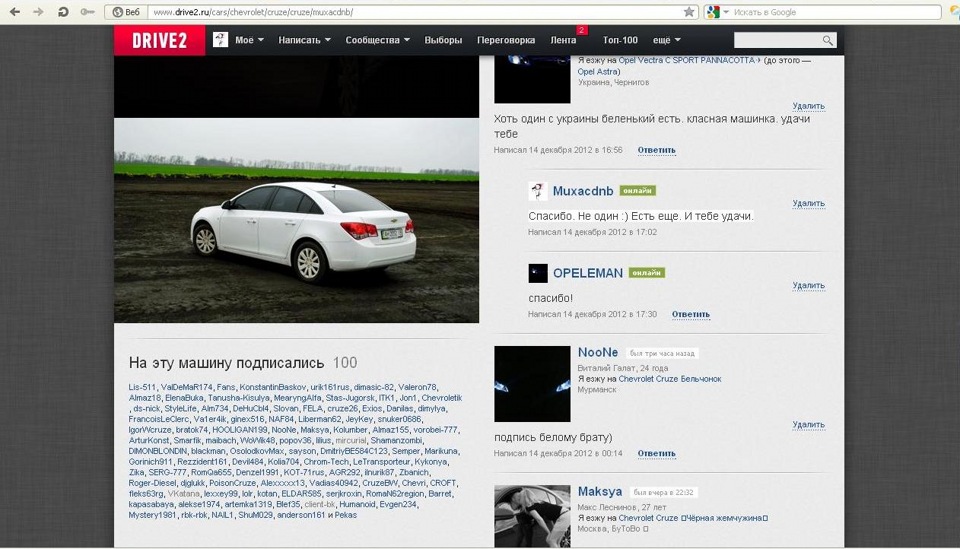Click the key (wand) icon in the browser toolbar
This screenshot has width=960, height=549.
point(88,12)
